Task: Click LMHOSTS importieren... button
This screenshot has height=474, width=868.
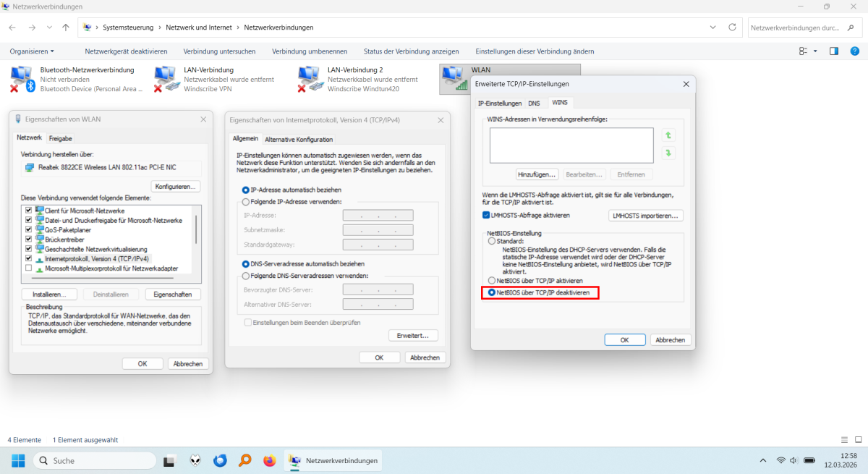Action: tap(646, 216)
